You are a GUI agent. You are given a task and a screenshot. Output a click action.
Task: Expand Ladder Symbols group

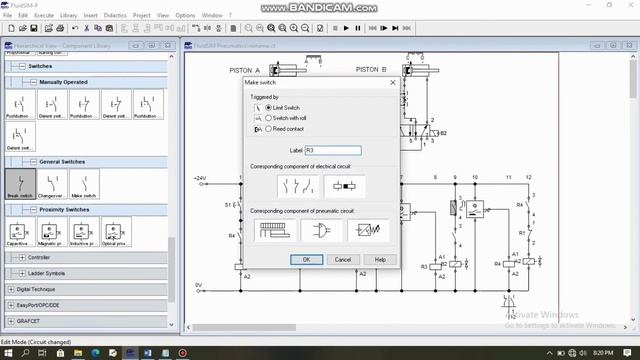tap(22, 273)
